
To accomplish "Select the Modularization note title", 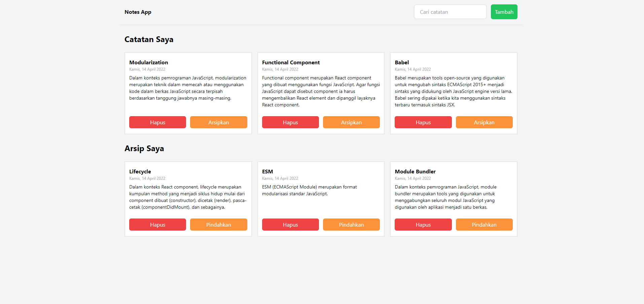I will [148, 62].
